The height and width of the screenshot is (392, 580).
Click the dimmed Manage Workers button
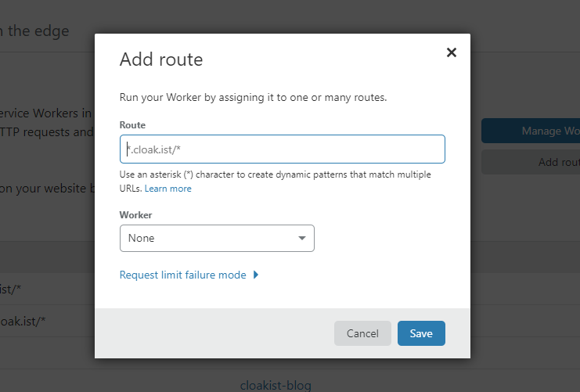click(x=531, y=131)
